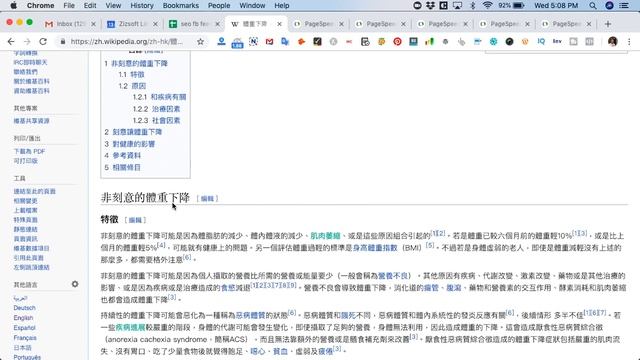Click the blue person extension icon

click(x=221, y=42)
